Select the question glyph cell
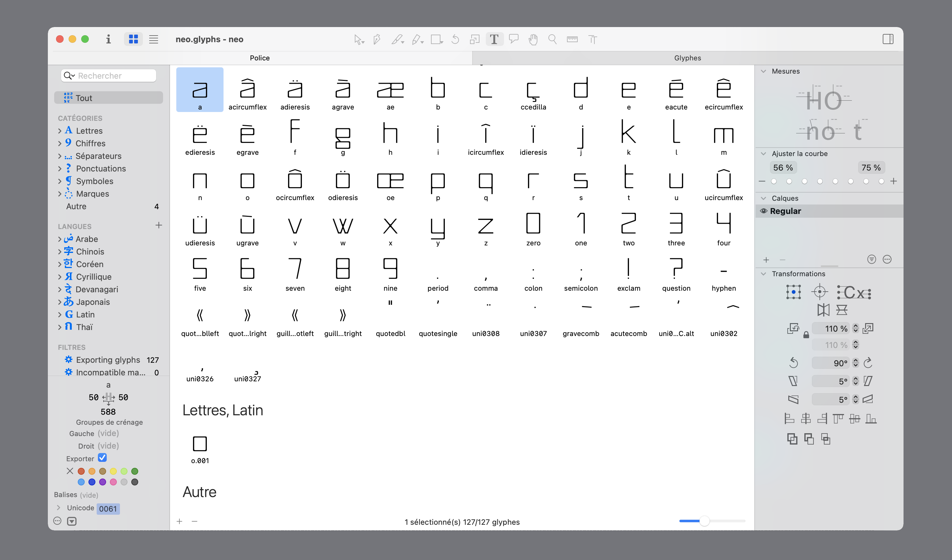Viewport: 952px width, 560px height. click(x=676, y=272)
